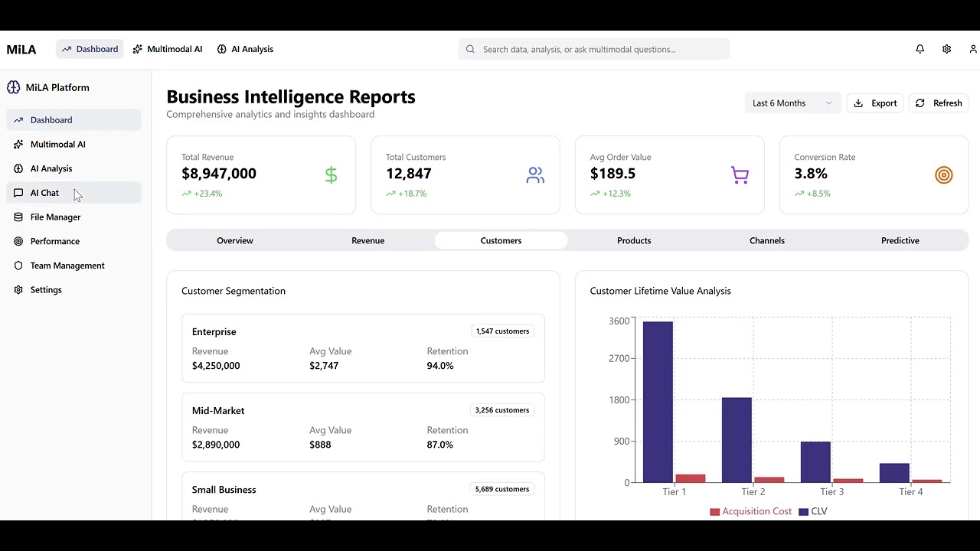Screen dimensions: 980x551
Task: Open Team Management in the sidebar
Action: coord(73,266)
